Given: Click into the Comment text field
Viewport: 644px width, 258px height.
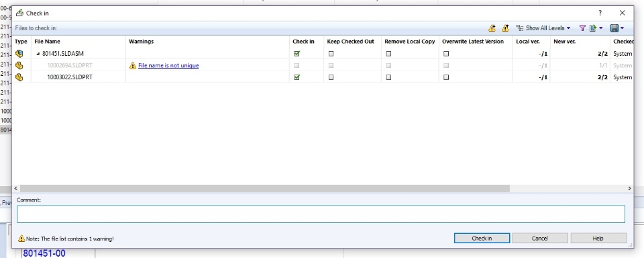Looking at the screenshot, I should [321, 214].
